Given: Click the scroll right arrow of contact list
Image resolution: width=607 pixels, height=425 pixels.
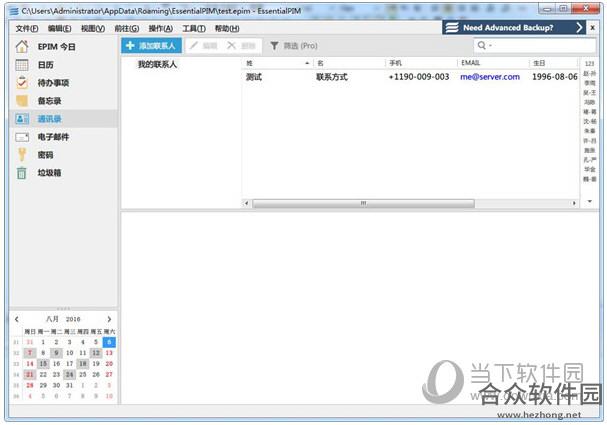Looking at the screenshot, I should 574,203.
